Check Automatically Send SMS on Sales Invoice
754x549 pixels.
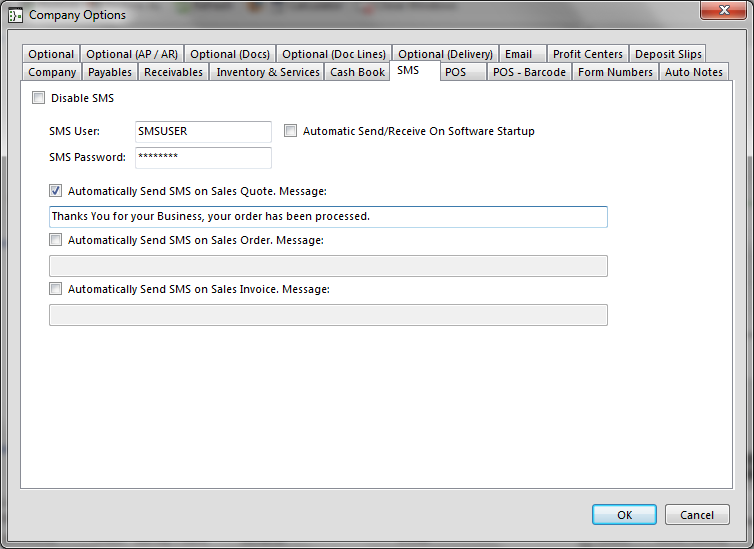56,289
